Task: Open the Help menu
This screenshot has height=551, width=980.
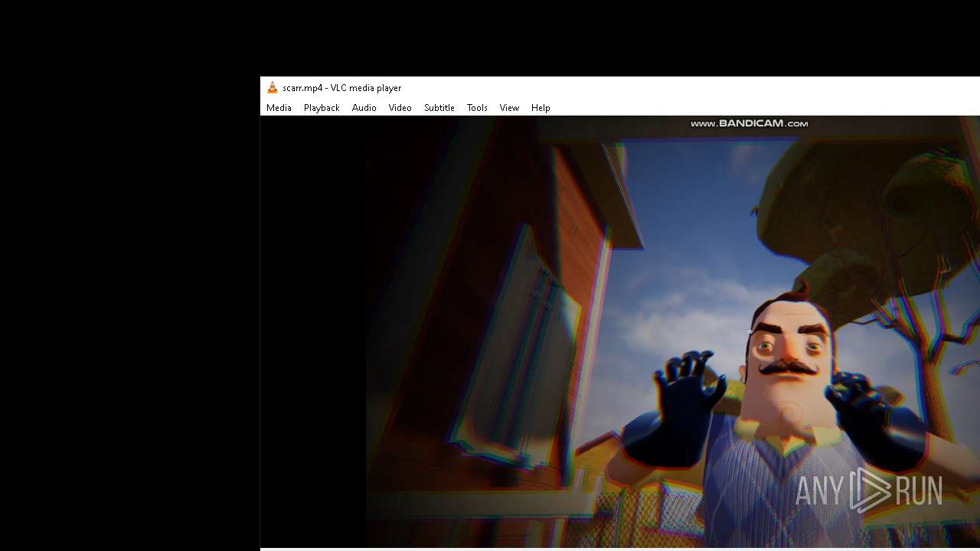Action: pos(541,108)
